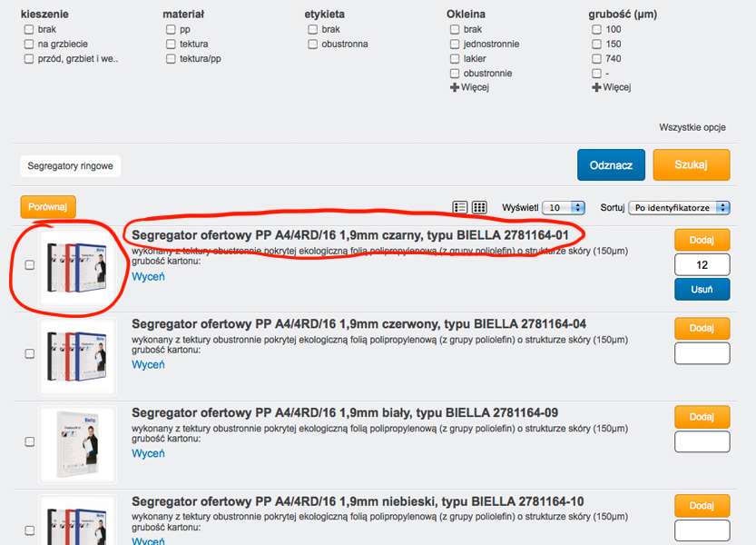The image size is (756, 545).
Task: Check 'na grzbiecie' checkbox
Action: 29,44
